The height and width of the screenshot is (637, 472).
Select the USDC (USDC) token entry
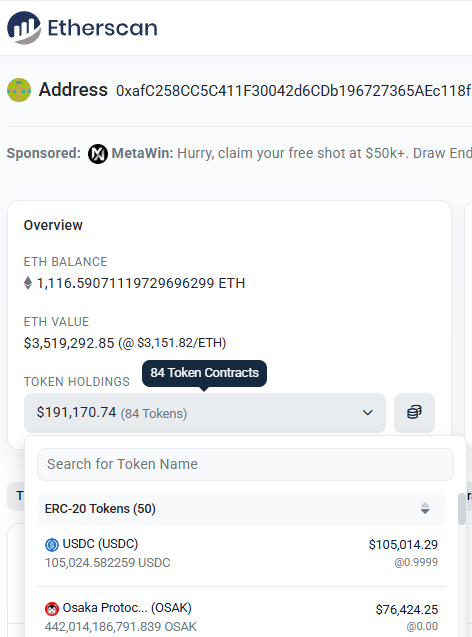pyautogui.click(x=241, y=553)
